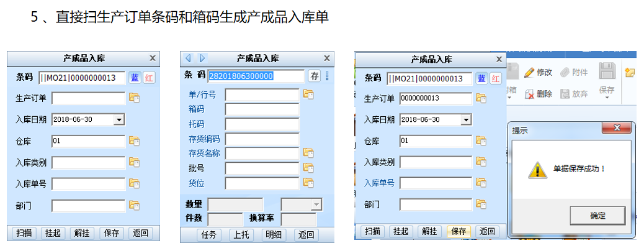Open 批号 lookup folder icon in middle panel
Viewport: 644px width, 248px height.
[x=308, y=168]
